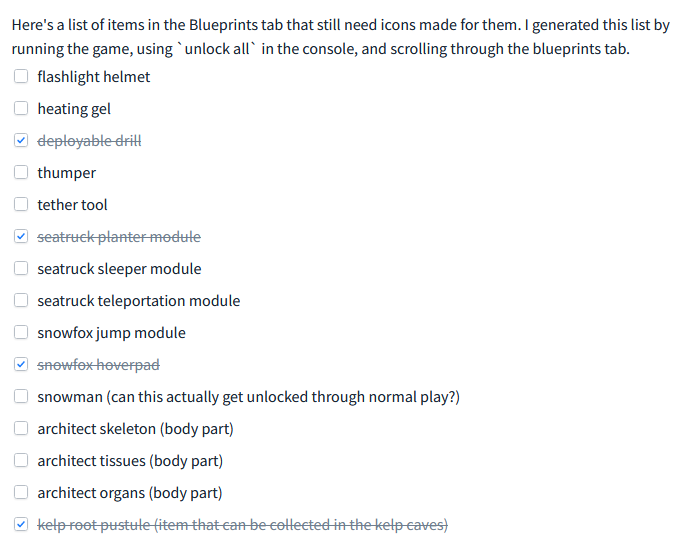
Task: Check the flashlight helmet checkbox
Action: point(21,76)
